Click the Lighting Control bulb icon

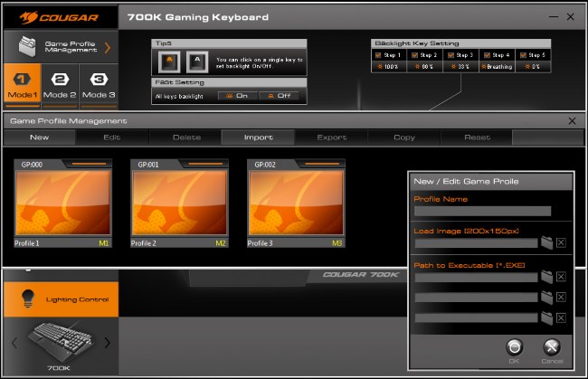point(28,298)
